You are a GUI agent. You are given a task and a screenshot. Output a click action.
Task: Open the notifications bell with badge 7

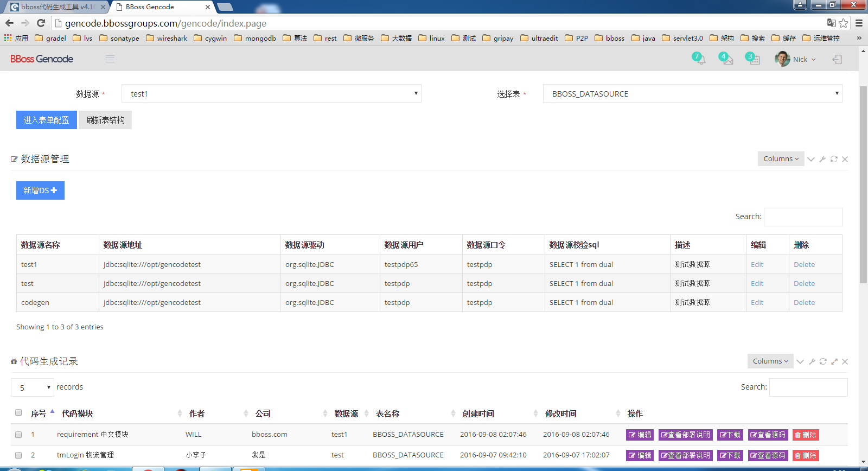tap(699, 59)
